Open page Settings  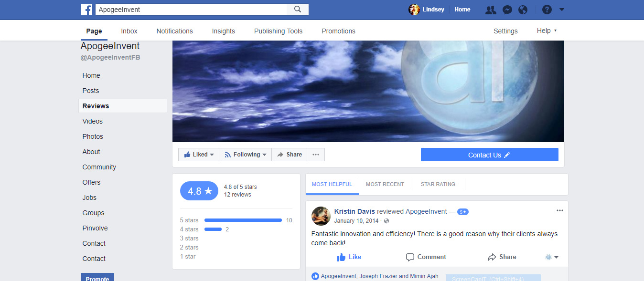tap(505, 31)
